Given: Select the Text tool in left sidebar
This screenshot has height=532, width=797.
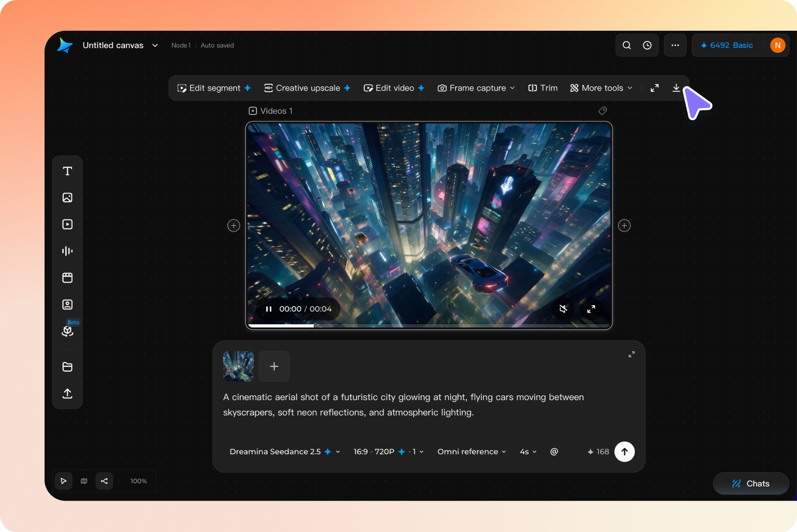Looking at the screenshot, I should tap(67, 171).
